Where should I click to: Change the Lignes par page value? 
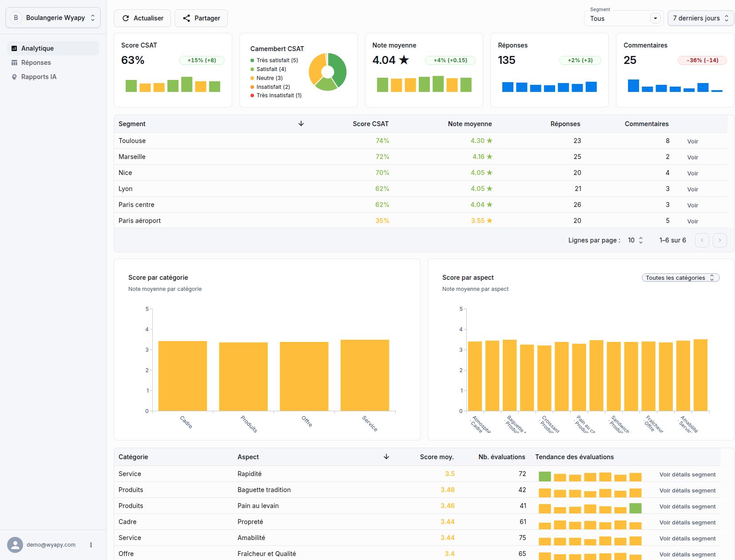[x=635, y=240]
